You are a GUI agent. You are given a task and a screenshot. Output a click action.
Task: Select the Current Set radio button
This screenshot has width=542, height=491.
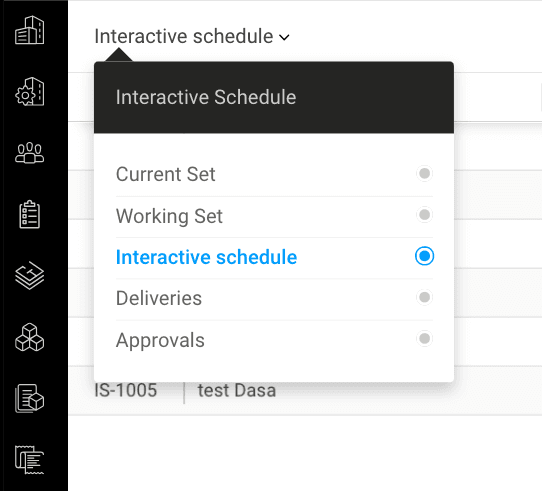424,173
